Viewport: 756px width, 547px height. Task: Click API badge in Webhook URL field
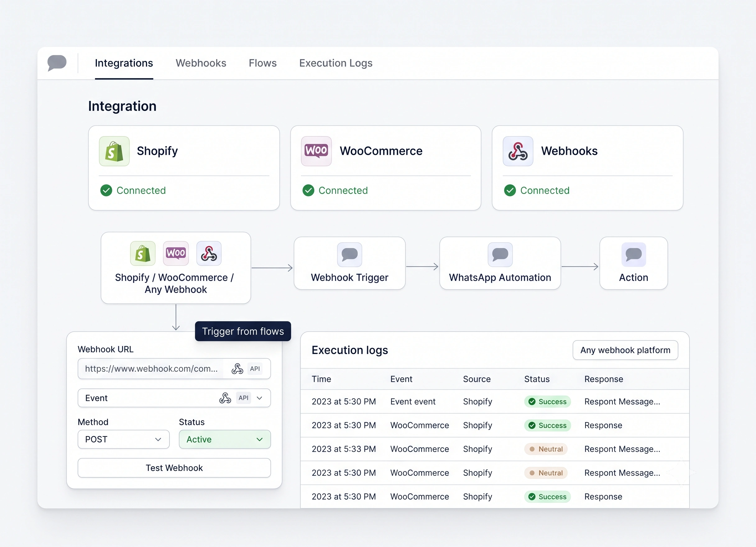pos(255,369)
